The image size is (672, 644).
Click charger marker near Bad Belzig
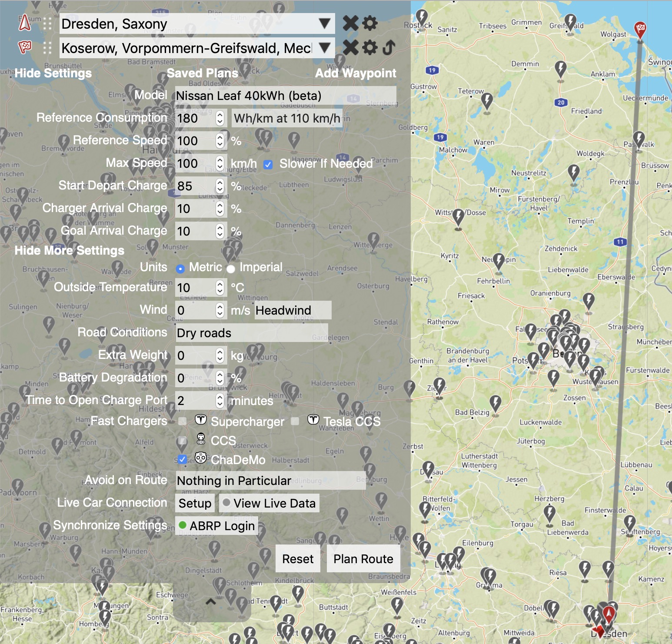pos(496,403)
